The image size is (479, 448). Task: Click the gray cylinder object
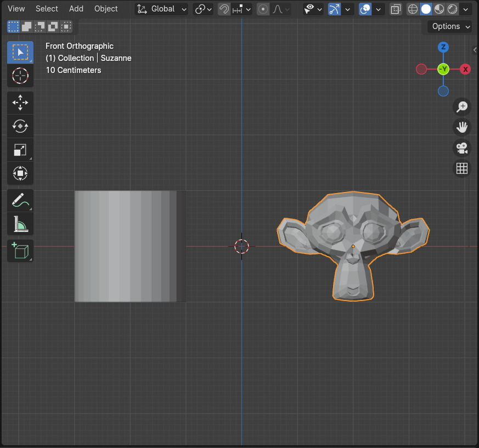pos(130,246)
